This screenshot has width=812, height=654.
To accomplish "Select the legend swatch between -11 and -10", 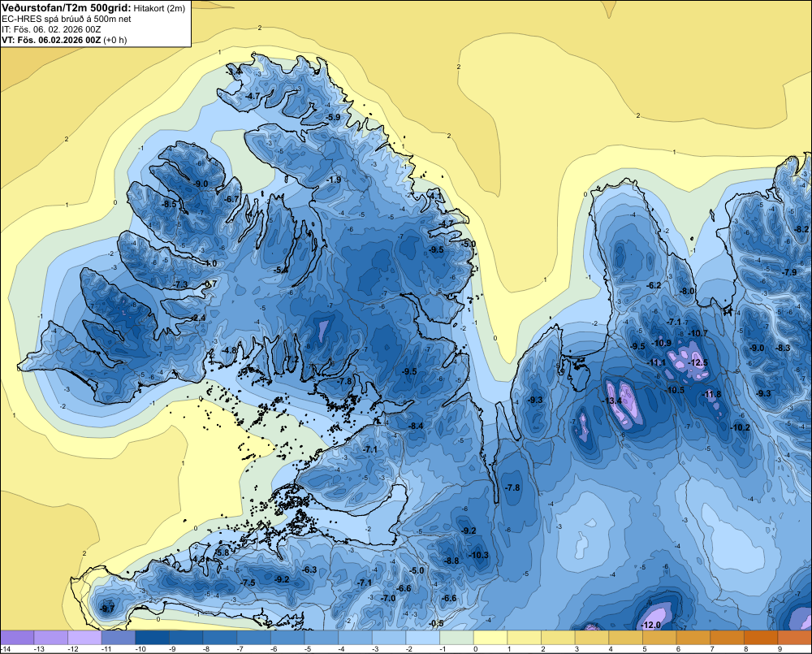I will [x=119, y=638].
